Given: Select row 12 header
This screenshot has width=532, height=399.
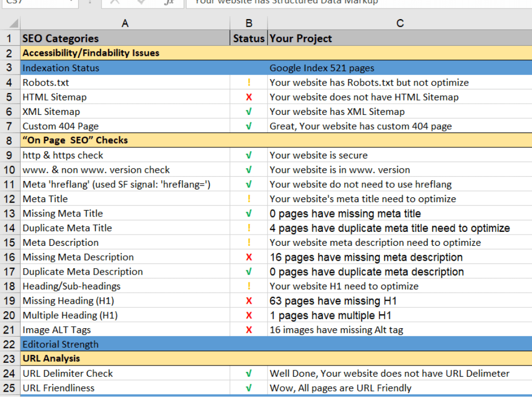Looking at the screenshot, I should (x=10, y=199).
